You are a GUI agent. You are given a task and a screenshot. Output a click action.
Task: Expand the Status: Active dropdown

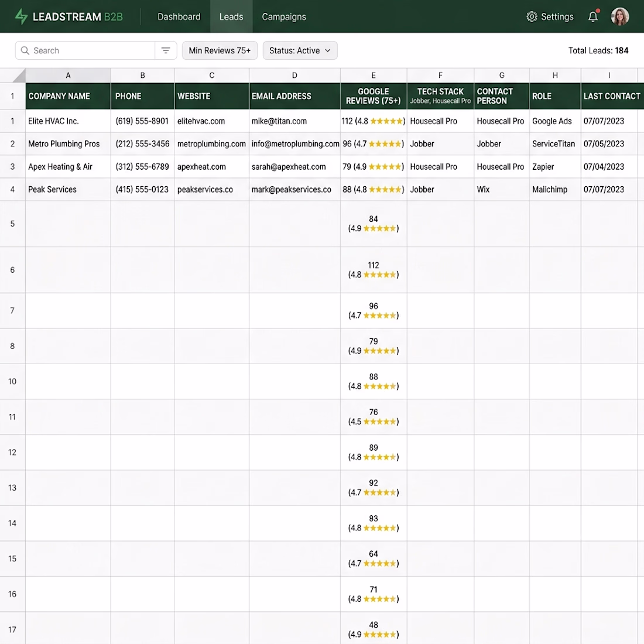coord(300,50)
